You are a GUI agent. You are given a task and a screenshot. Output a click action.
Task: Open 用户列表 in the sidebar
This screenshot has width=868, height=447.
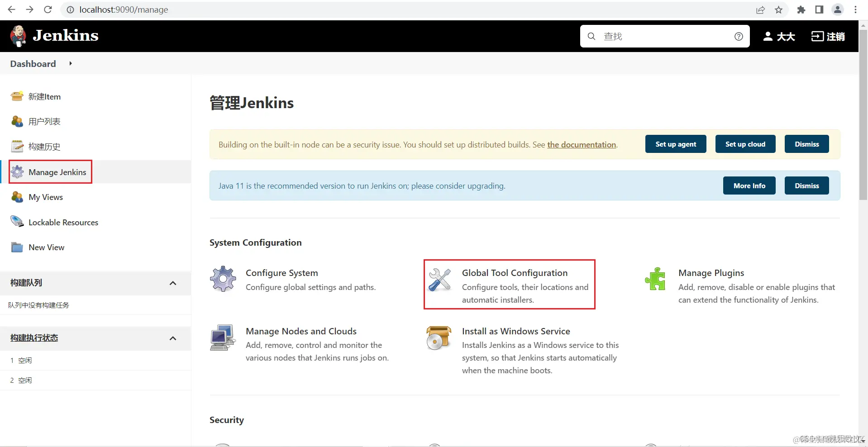coord(44,121)
